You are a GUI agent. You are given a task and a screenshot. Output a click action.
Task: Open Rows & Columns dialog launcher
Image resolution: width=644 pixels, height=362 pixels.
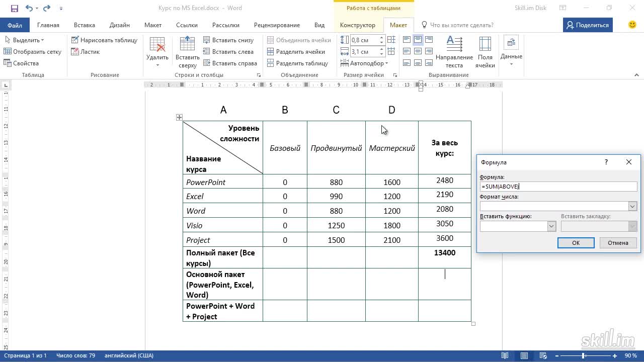pyautogui.click(x=259, y=75)
